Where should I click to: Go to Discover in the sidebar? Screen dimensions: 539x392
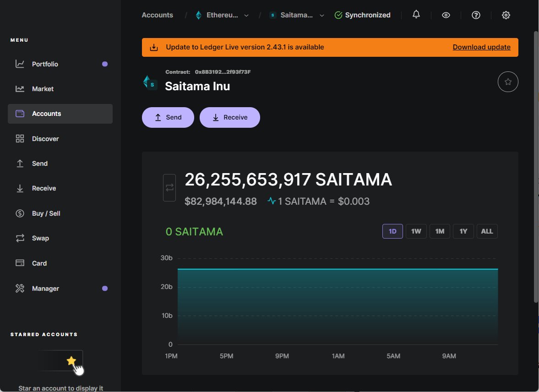point(60,139)
